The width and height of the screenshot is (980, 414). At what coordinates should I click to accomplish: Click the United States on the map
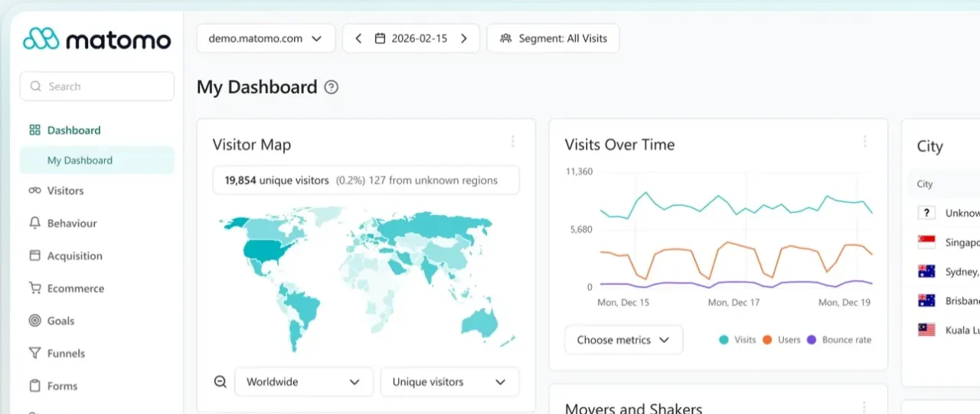(264, 250)
